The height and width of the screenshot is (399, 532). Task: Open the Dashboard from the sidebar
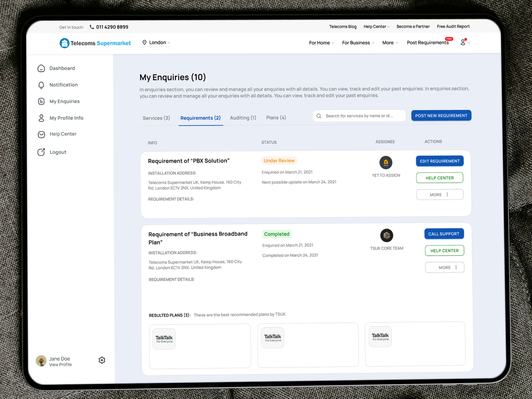point(62,68)
